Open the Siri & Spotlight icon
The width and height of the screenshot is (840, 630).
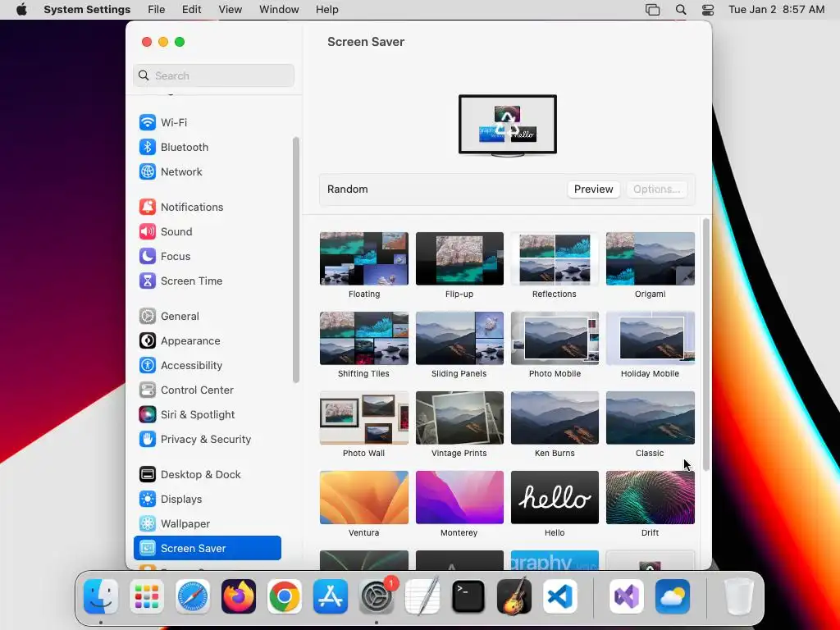(x=148, y=414)
